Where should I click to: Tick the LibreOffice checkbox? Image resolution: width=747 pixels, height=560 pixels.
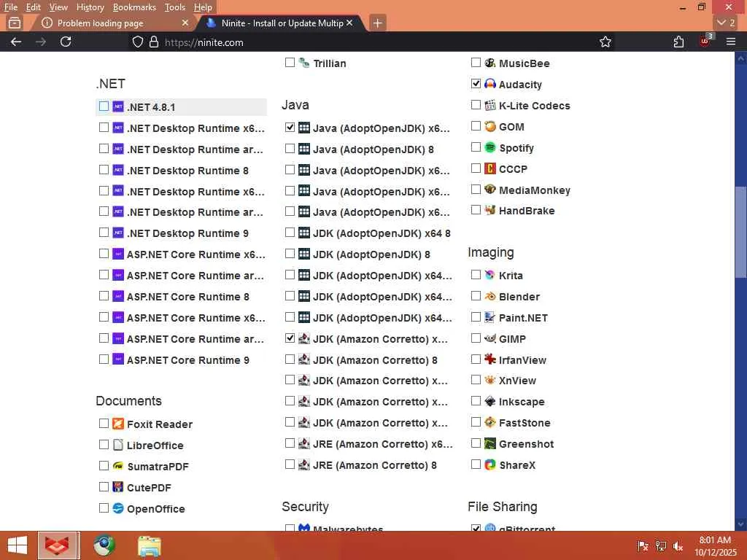point(104,444)
